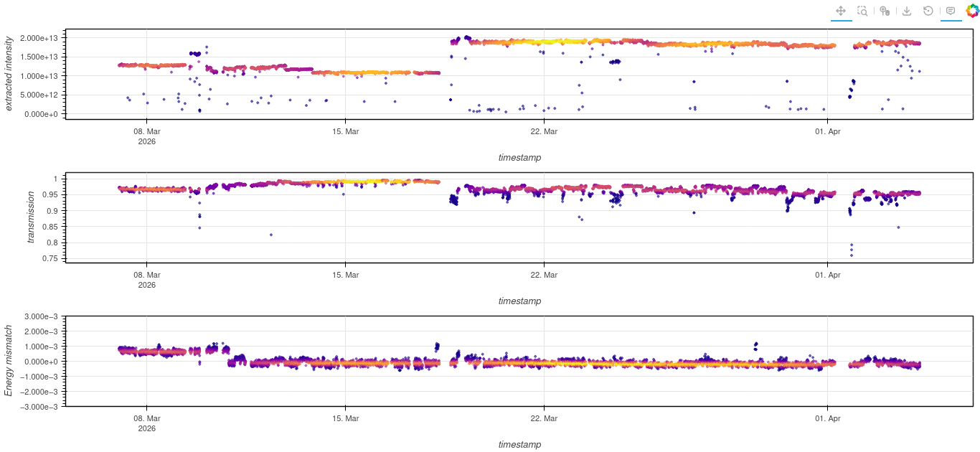Click 'timestamp' label under the bottom plot
Viewport: 980px width, 452px height.
click(x=519, y=444)
